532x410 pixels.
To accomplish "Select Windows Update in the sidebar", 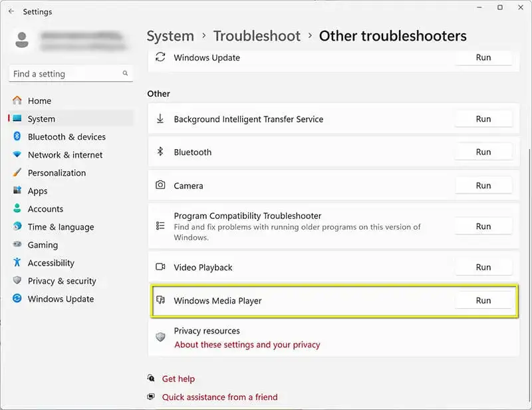I will click(61, 299).
